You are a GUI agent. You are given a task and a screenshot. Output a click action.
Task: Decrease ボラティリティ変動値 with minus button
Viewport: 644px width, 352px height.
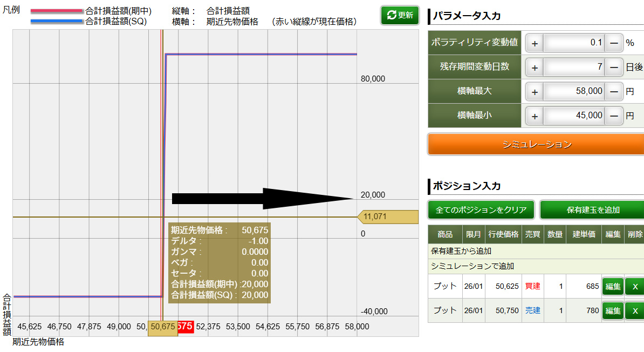point(614,43)
